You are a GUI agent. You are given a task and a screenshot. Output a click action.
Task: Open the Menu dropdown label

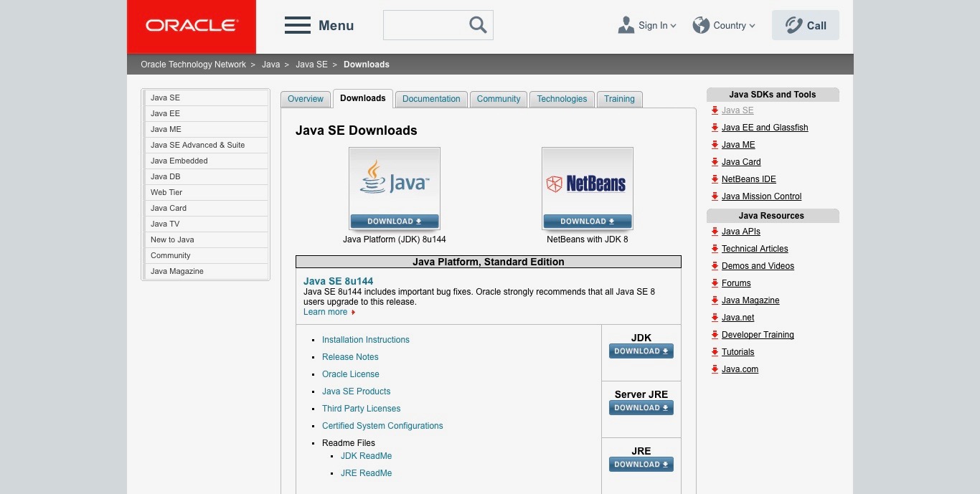point(336,25)
